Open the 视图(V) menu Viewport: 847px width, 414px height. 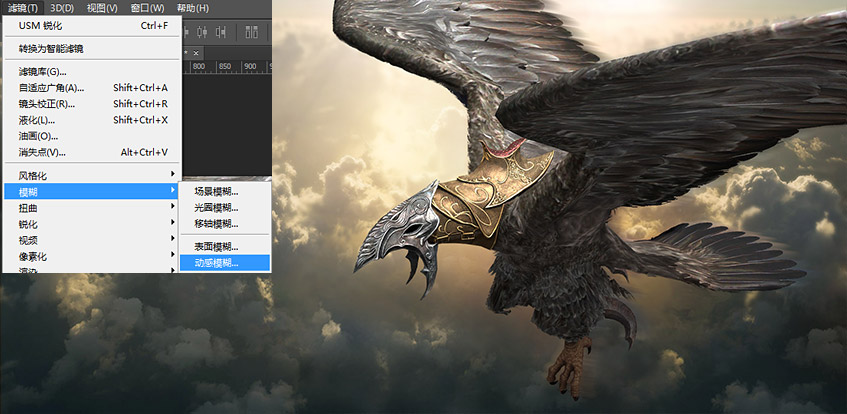(x=102, y=8)
